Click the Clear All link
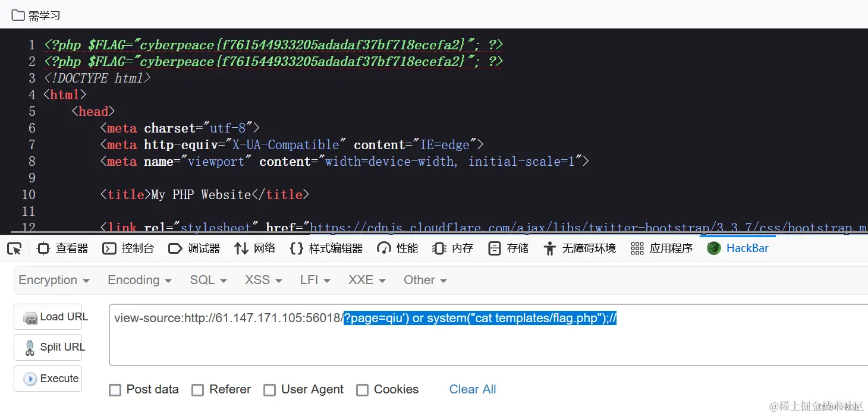Screen dimensions: 868x416 pos(473,389)
